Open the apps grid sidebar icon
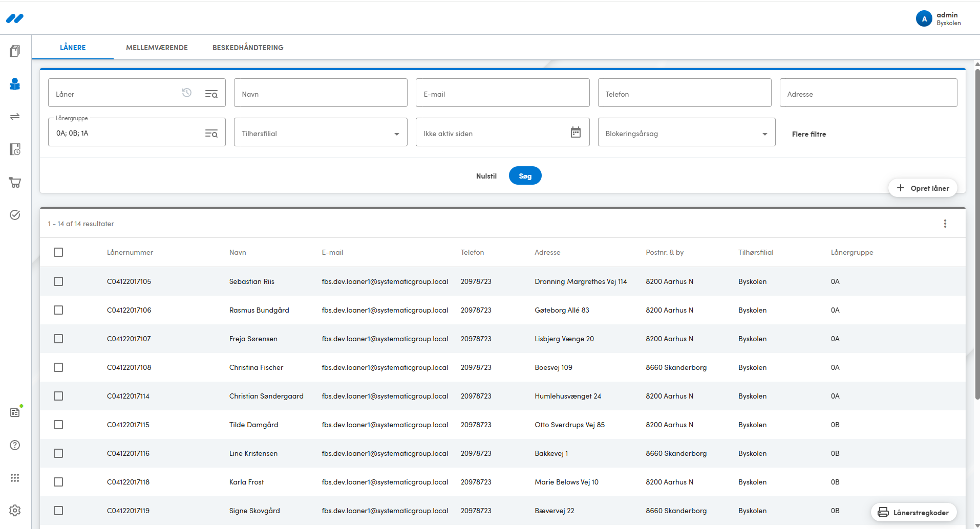The height and width of the screenshot is (529, 980). click(15, 478)
